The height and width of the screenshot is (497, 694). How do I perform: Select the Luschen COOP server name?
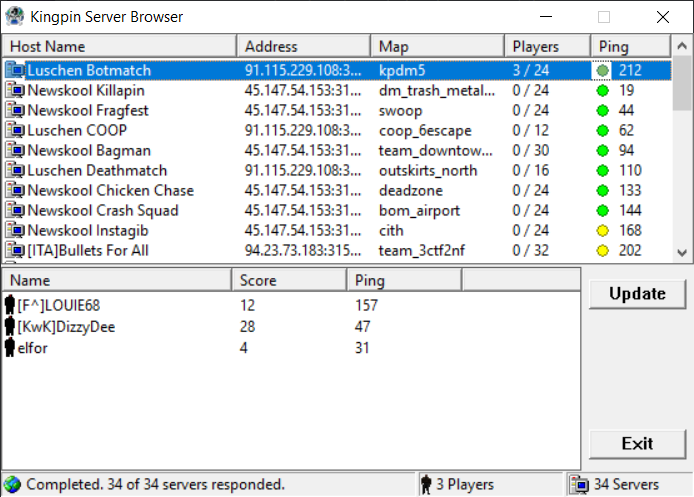click(x=77, y=130)
